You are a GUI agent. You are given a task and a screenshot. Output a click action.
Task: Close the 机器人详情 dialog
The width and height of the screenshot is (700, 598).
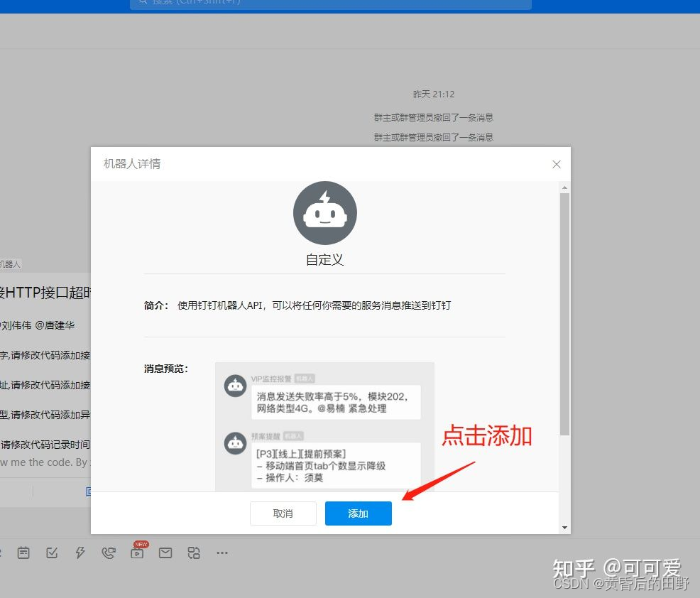click(557, 164)
